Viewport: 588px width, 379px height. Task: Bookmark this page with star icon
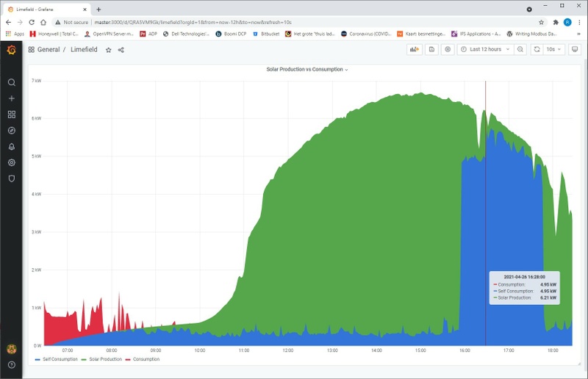click(541, 23)
